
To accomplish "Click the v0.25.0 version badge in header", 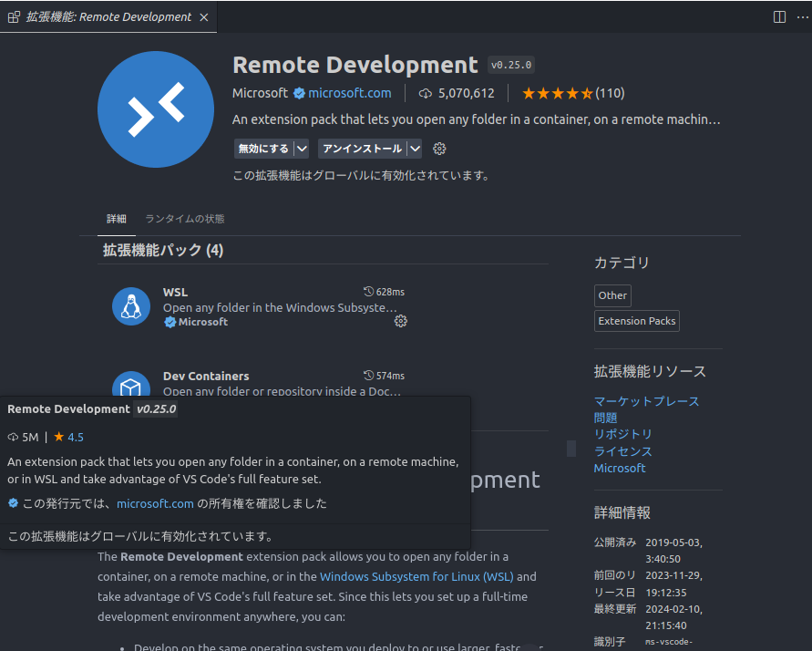I will [x=511, y=66].
